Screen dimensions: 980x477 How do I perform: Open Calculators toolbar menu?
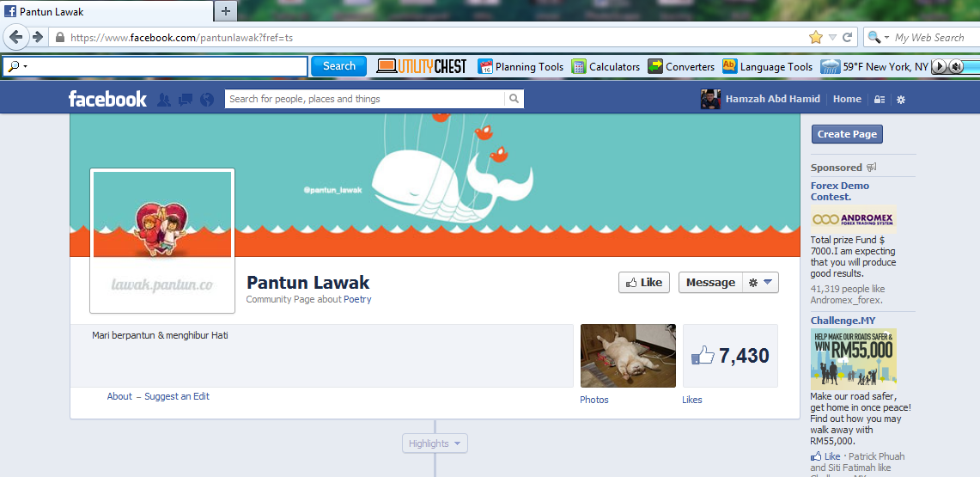pos(606,66)
